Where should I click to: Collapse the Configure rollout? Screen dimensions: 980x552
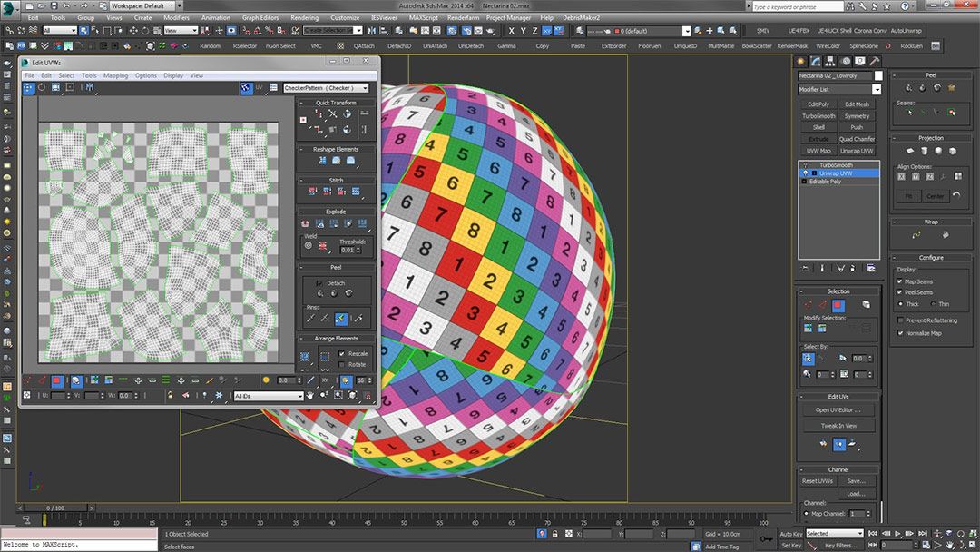(x=895, y=258)
